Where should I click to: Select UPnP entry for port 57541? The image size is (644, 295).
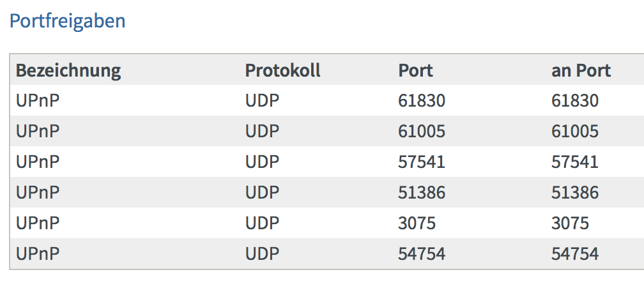click(38, 162)
